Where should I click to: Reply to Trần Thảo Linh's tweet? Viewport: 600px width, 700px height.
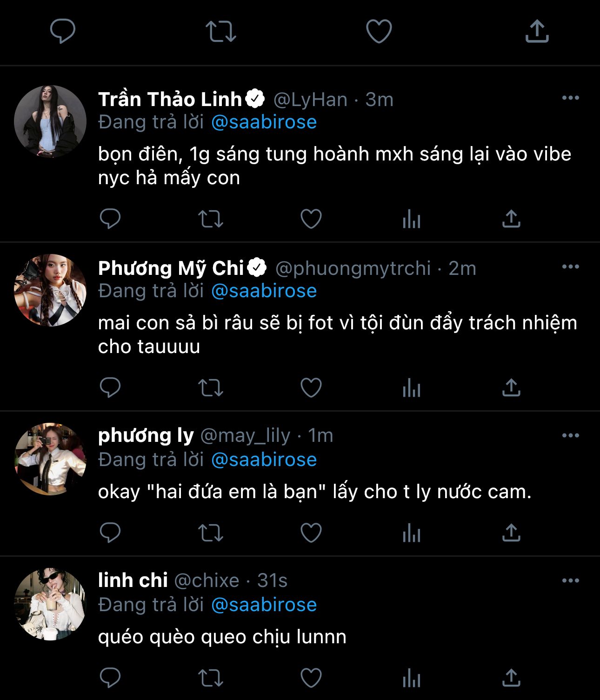click(x=110, y=219)
